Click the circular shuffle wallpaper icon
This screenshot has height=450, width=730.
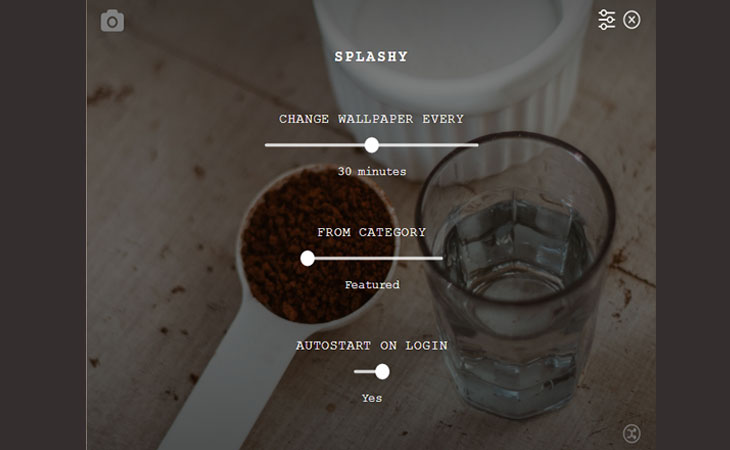(631, 433)
